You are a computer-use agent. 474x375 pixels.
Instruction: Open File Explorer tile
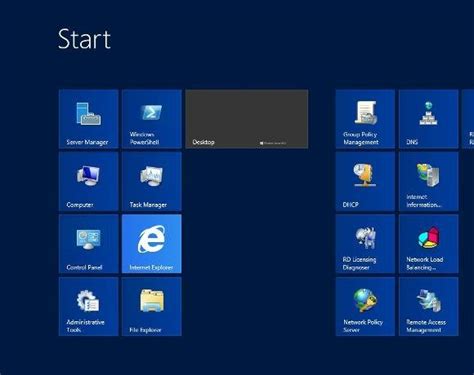pyautogui.click(x=152, y=306)
